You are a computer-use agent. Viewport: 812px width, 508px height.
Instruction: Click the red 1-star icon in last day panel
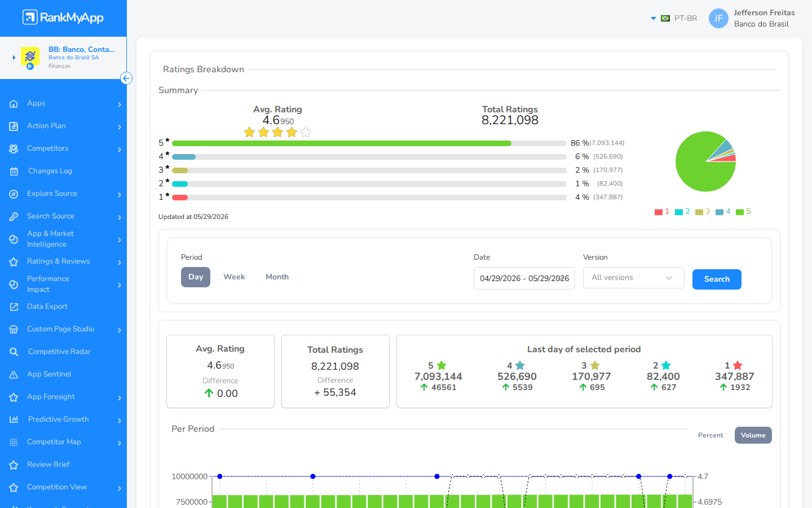click(738, 366)
